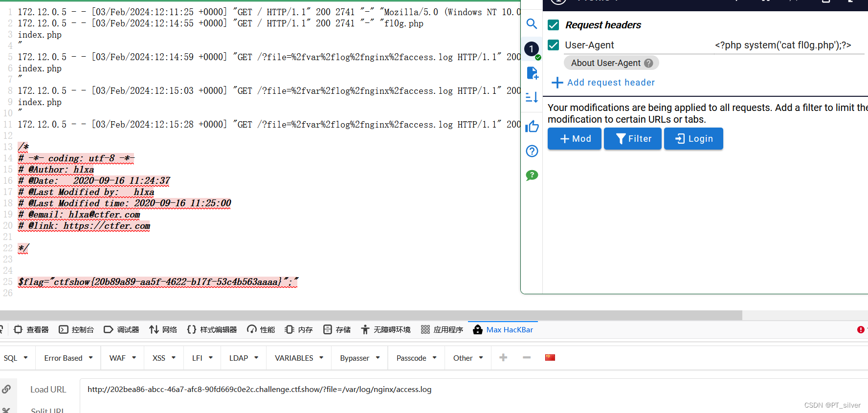
Task: Open the green feedback chat icon
Action: click(x=532, y=175)
